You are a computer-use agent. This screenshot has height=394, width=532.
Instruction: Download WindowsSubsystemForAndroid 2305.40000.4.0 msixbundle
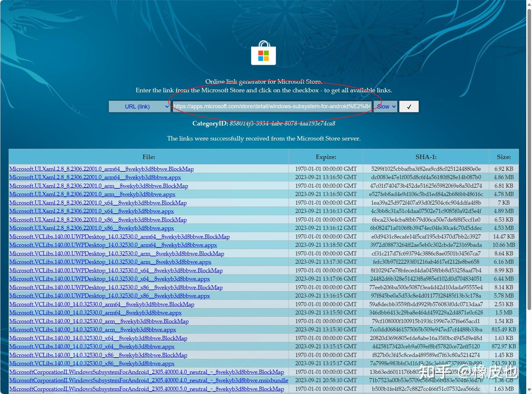(x=149, y=380)
